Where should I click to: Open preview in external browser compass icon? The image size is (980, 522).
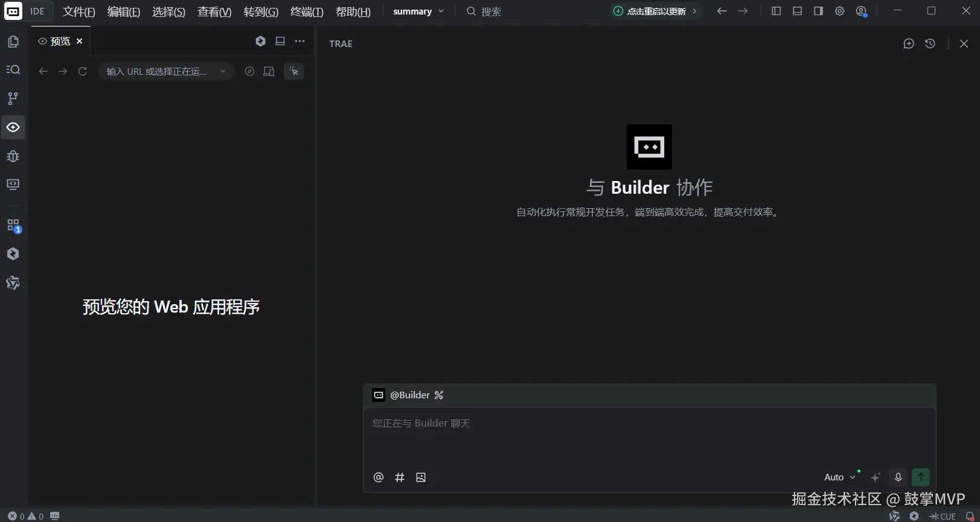tap(249, 71)
